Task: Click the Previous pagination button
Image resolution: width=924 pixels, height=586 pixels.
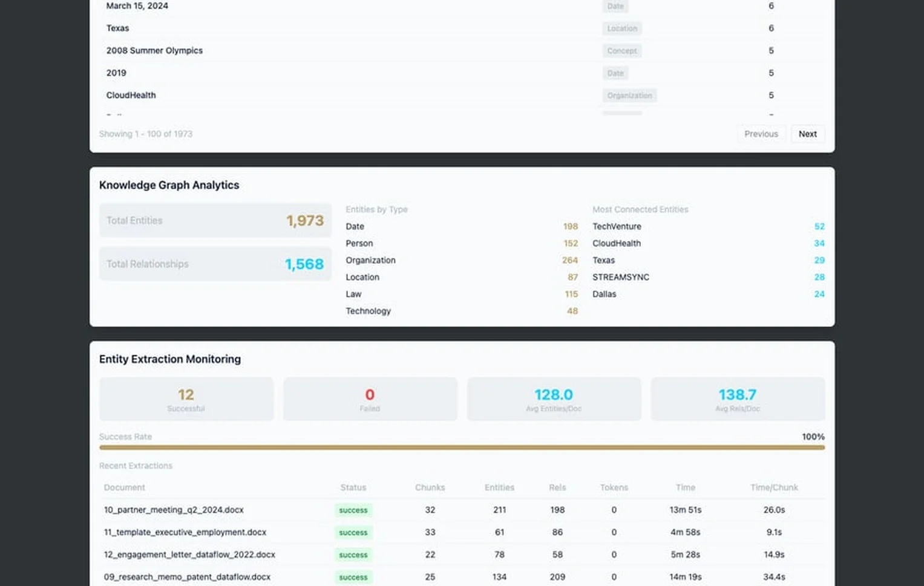Action: coord(761,134)
